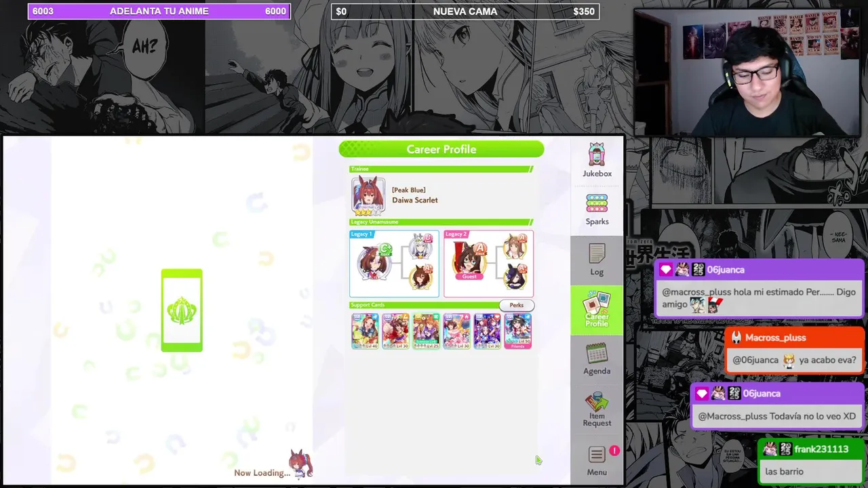
Task: Select Legacy 1 grey-haired B rank parent
Action: [420, 247]
